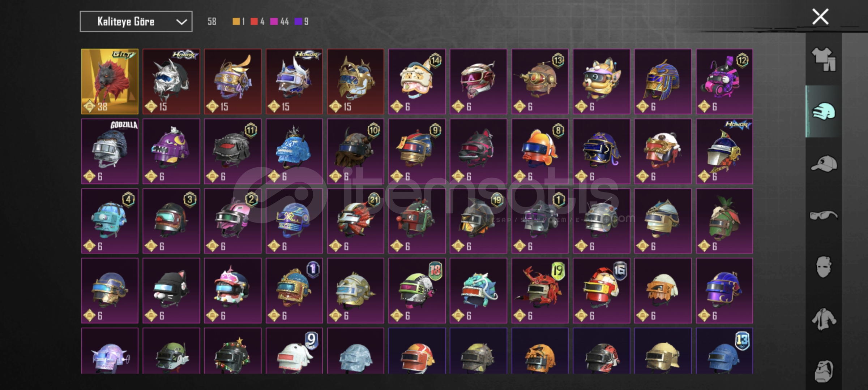The width and height of the screenshot is (868, 390).
Task: Filter by the red quality swatch
Action: pos(254,22)
